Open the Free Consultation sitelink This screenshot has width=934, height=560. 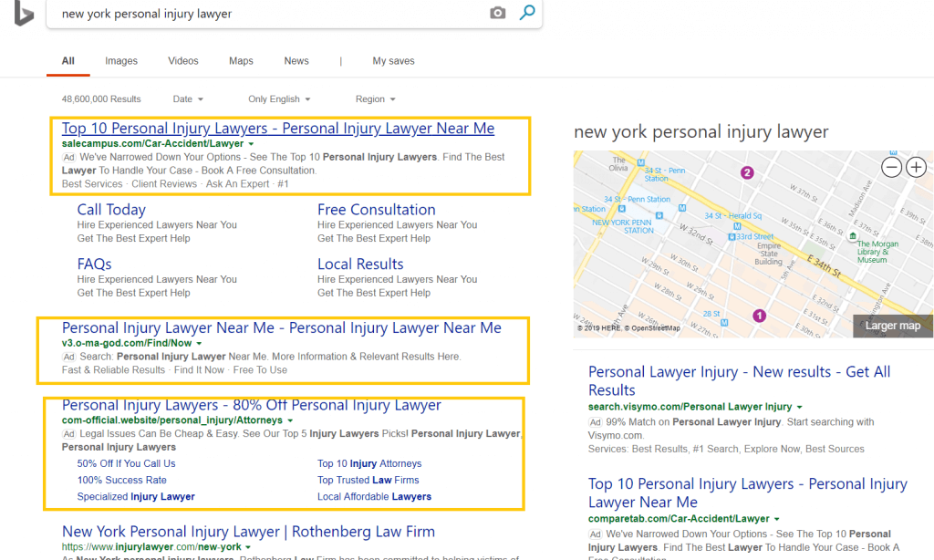click(x=377, y=210)
